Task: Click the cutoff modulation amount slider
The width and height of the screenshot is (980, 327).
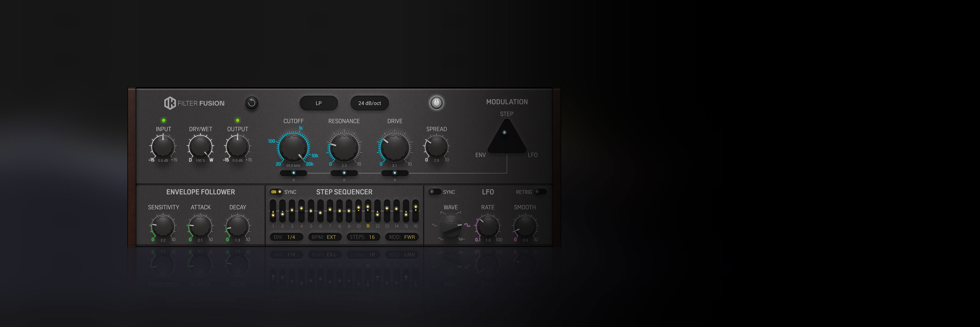Action: pyautogui.click(x=293, y=173)
